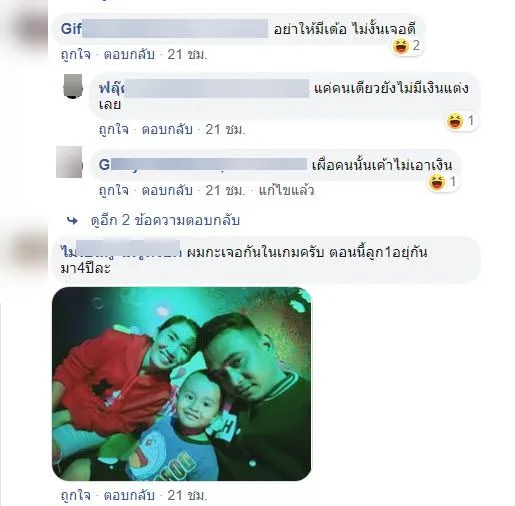Open timestamp 21 ชม. on Gif's comment
Viewport: 515px width, 506px height.
(x=187, y=54)
